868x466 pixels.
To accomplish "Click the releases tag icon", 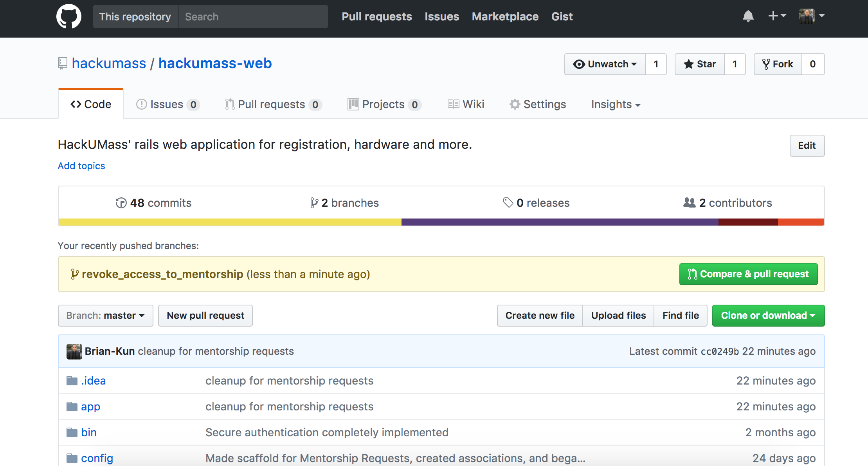I will coord(508,202).
